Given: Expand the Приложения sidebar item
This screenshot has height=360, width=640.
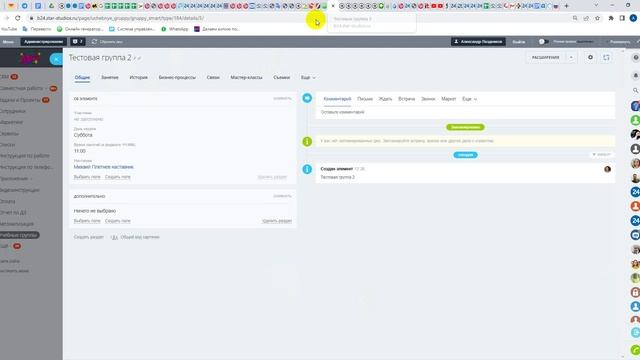Looking at the screenshot, I should 16,179.
